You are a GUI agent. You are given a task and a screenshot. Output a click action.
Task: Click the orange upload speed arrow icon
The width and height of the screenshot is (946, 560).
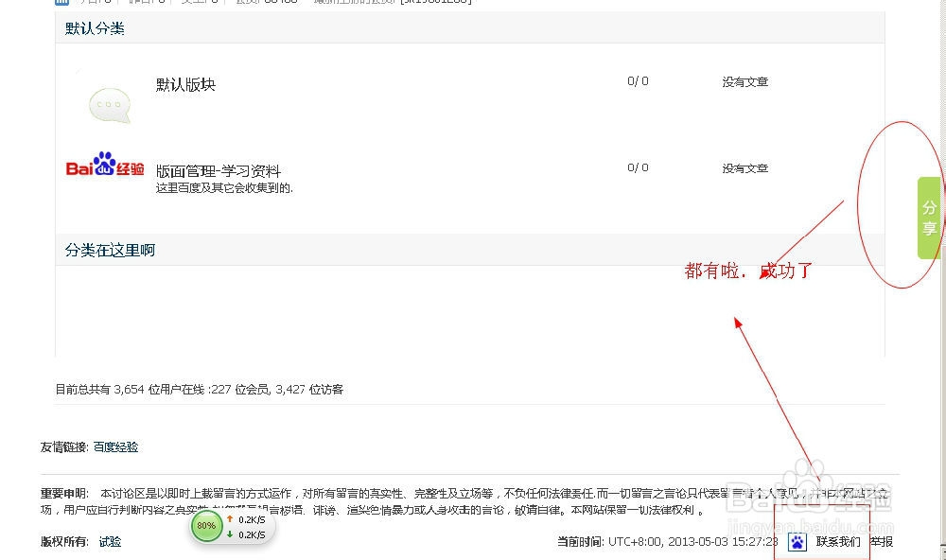pos(232,519)
